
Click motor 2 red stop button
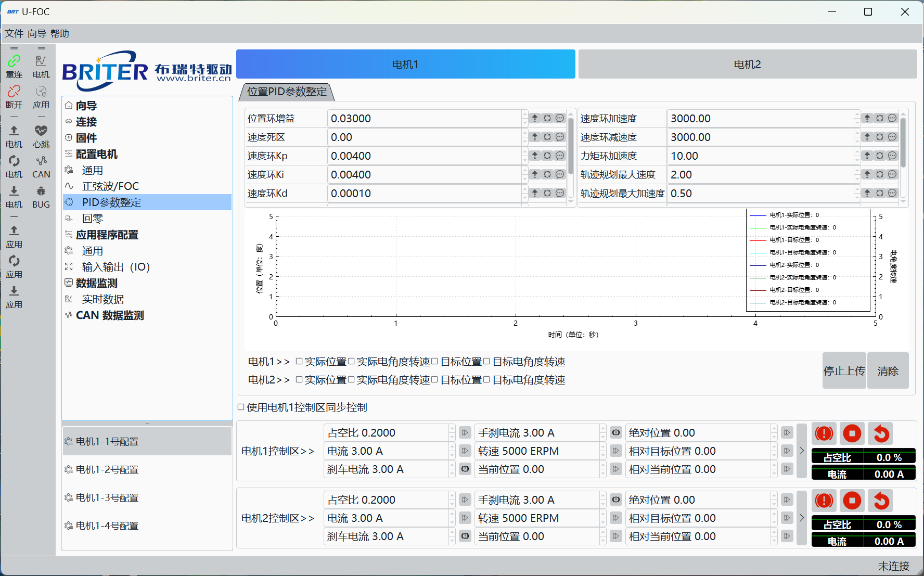click(852, 500)
